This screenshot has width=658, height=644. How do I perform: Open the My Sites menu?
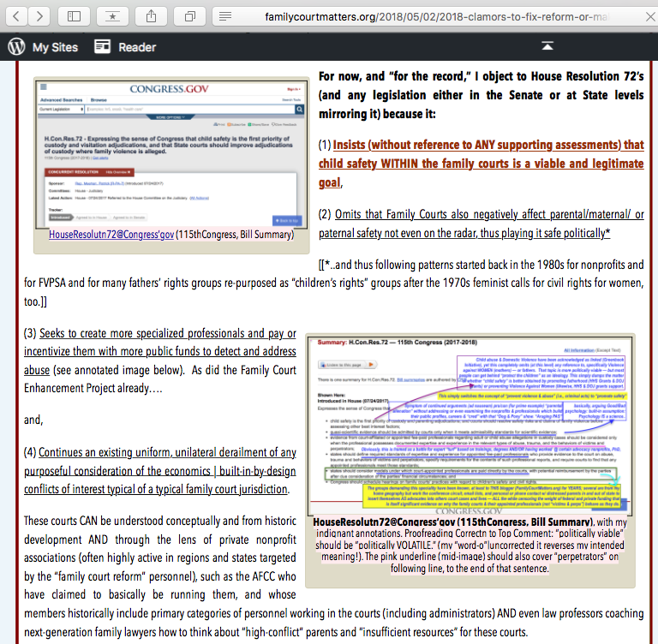tap(55, 47)
